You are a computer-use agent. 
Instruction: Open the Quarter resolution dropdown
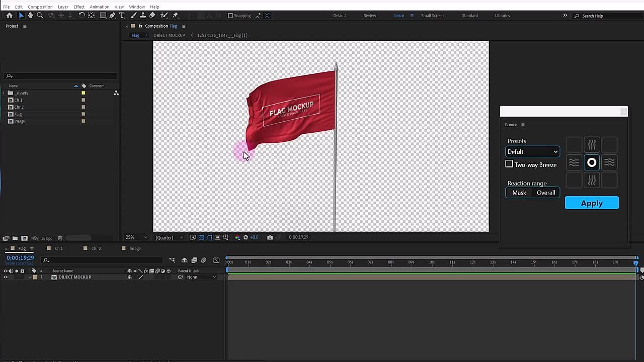169,237
